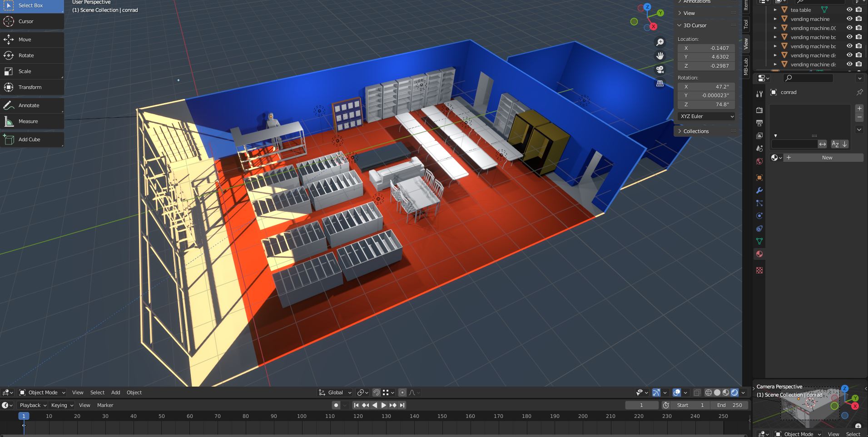Screen dimensions: 868x437
Task: Open the viewport Select menu
Action: 97,392
